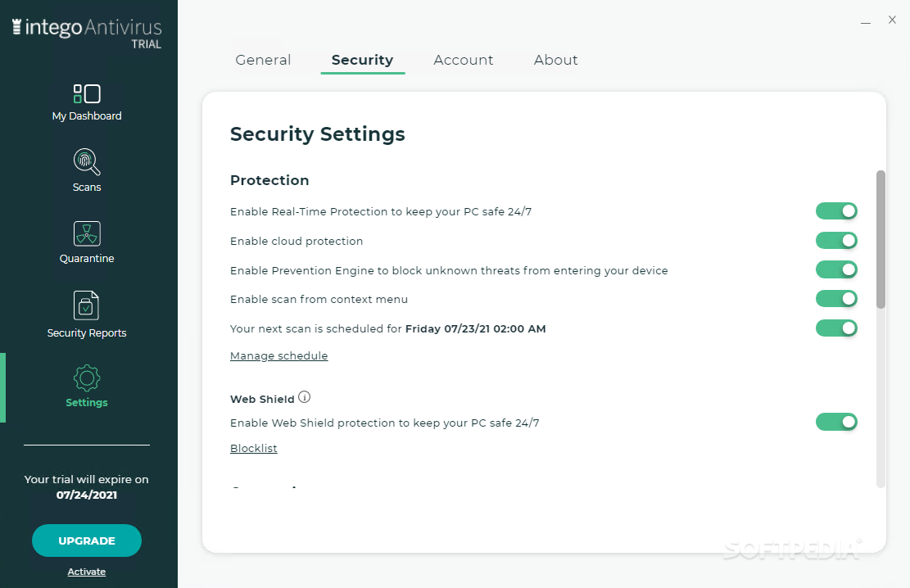Open the Account tab
The height and width of the screenshot is (588, 910).
click(463, 60)
